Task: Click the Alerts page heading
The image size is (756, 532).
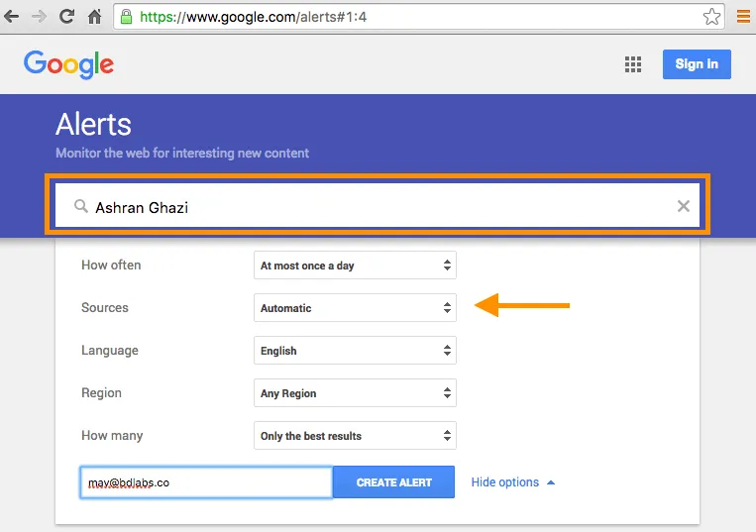Action: point(93,124)
